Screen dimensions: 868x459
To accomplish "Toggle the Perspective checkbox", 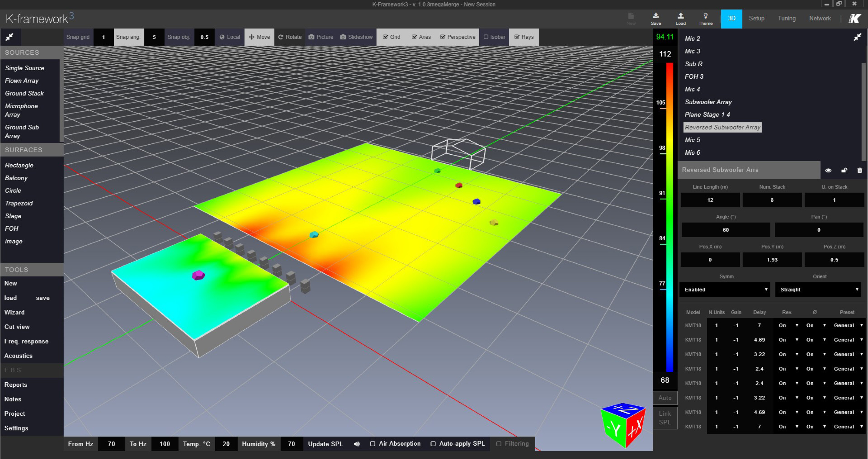I will coord(443,37).
